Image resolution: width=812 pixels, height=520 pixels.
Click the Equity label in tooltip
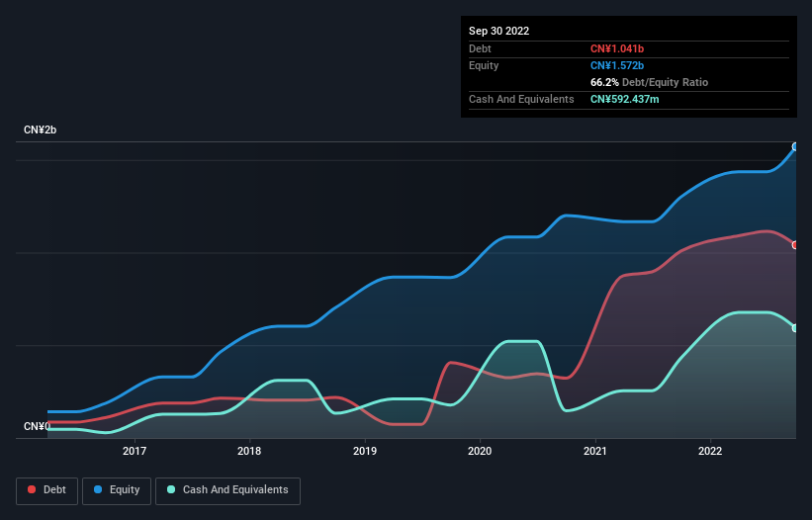point(484,65)
